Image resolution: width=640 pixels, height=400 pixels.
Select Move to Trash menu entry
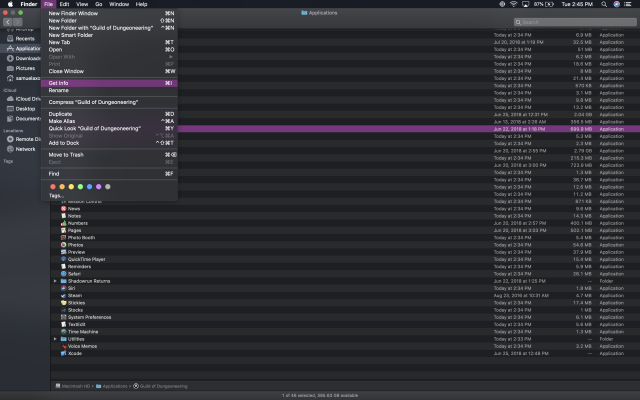tap(66, 154)
